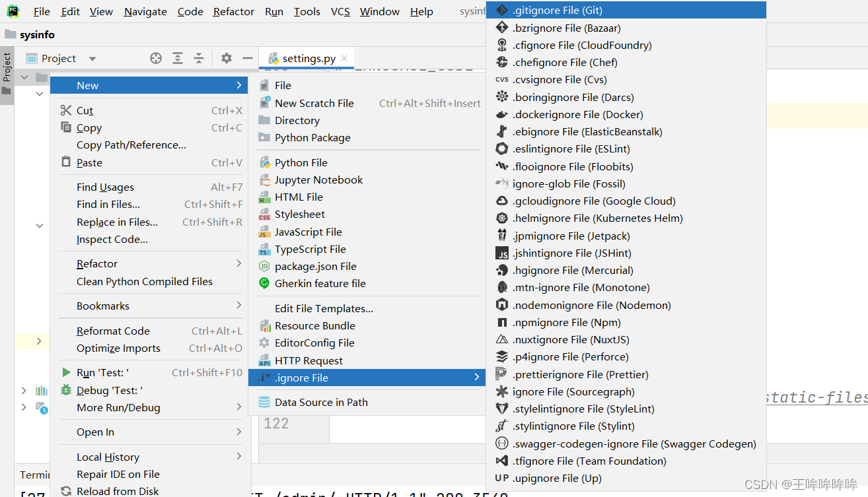This screenshot has width=868, height=497.
Task: Click the Python File icon
Action: (x=264, y=162)
